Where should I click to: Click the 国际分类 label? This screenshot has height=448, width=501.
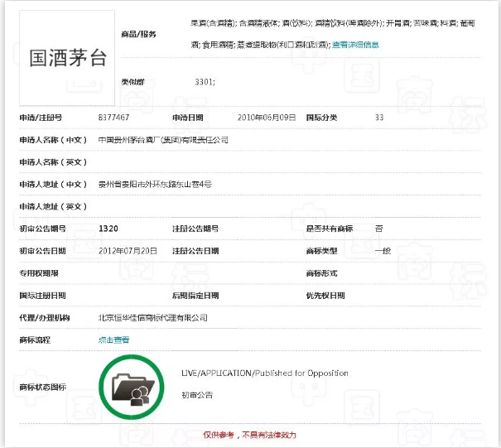tap(321, 118)
